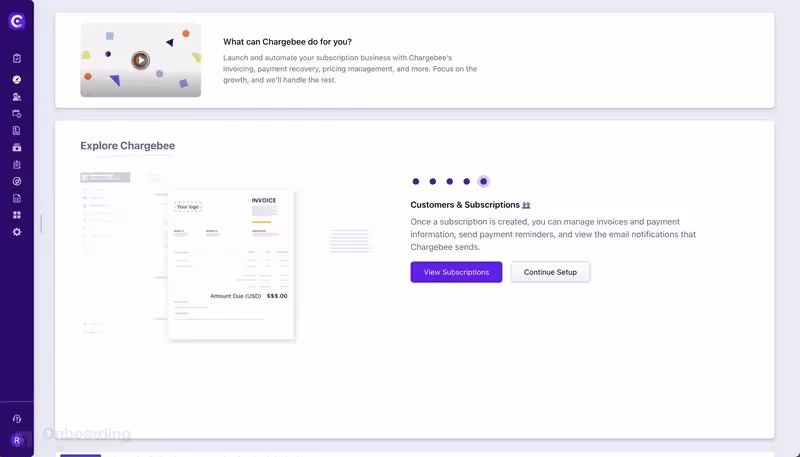
Task: Open Settings via the gear icon
Action: pos(17,232)
